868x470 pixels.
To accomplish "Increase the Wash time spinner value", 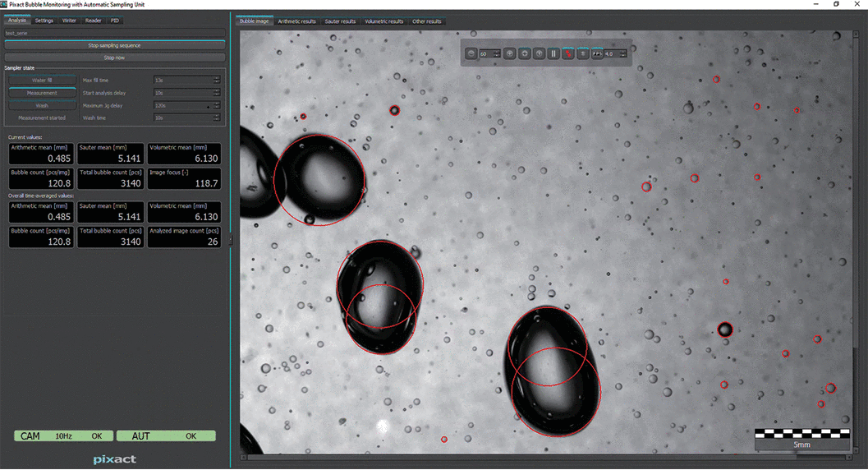I will [x=217, y=116].
